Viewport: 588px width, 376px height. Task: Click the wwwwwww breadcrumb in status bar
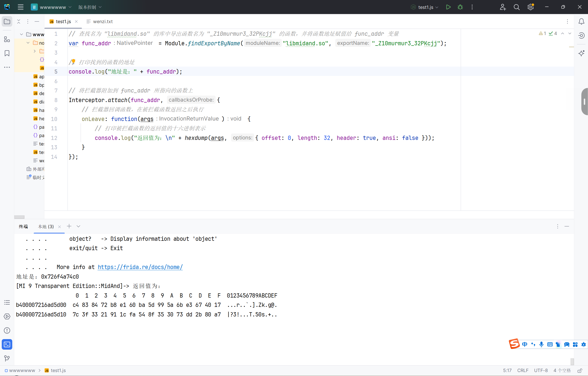pos(20,370)
